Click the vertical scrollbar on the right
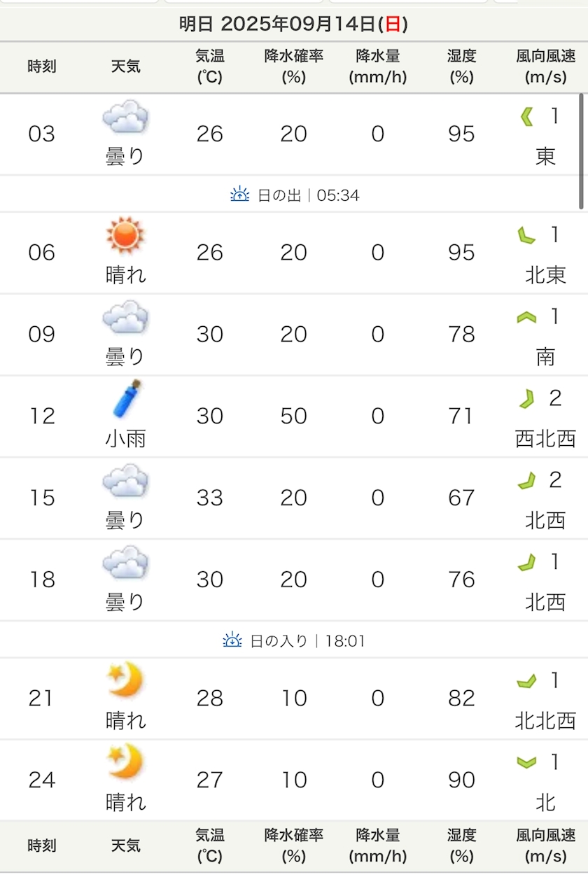The width and height of the screenshot is (588, 877). [x=581, y=150]
